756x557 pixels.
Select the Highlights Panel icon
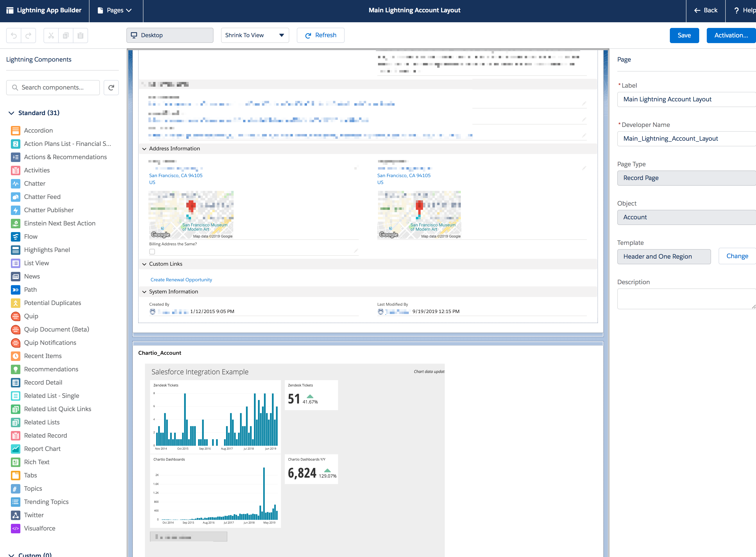click(15, 250)
